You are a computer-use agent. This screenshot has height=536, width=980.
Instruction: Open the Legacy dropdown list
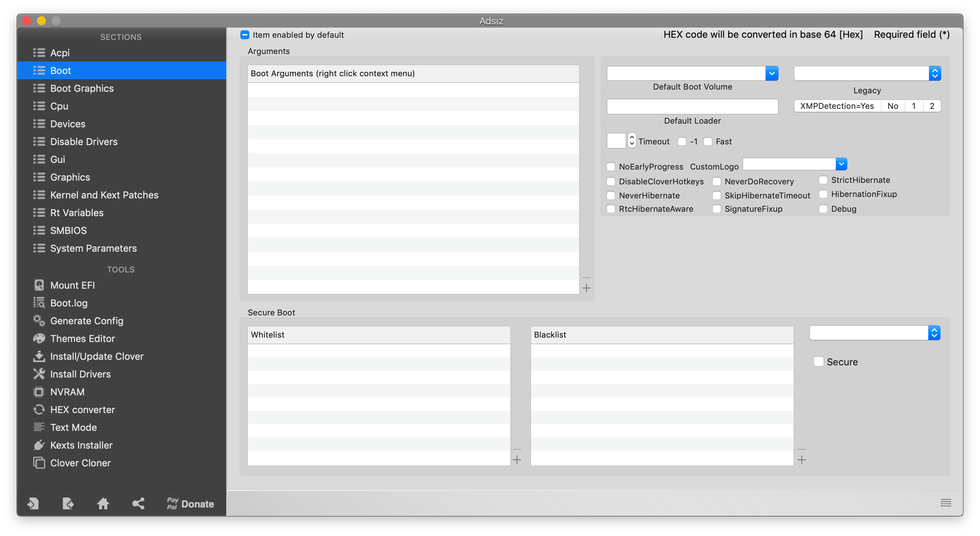point(935,73)
